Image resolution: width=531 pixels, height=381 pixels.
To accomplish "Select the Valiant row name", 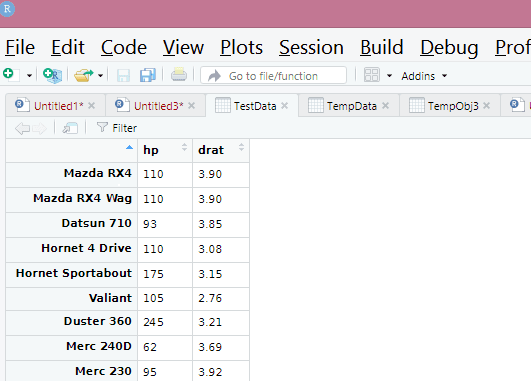I will tap(110, 298).
